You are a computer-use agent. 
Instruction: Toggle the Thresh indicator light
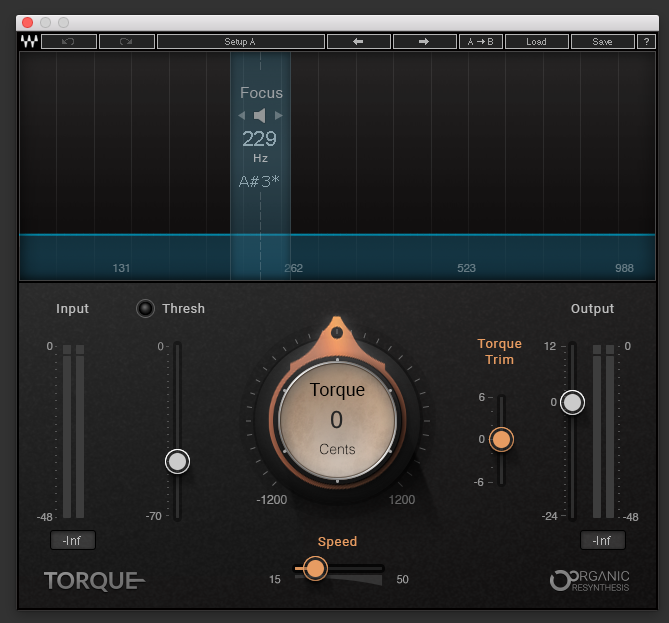tap(145, 308)
